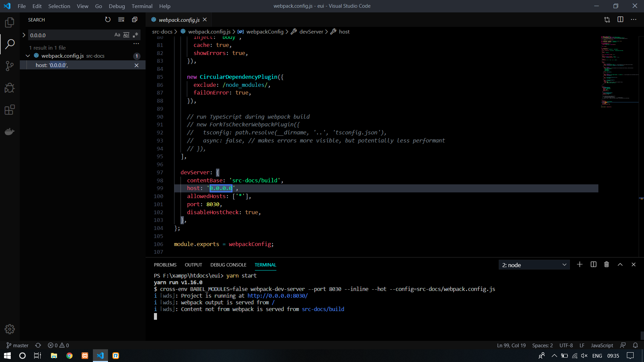644x362 pixels.
Task: Enable regular expression search
Action: coord(136,35)
